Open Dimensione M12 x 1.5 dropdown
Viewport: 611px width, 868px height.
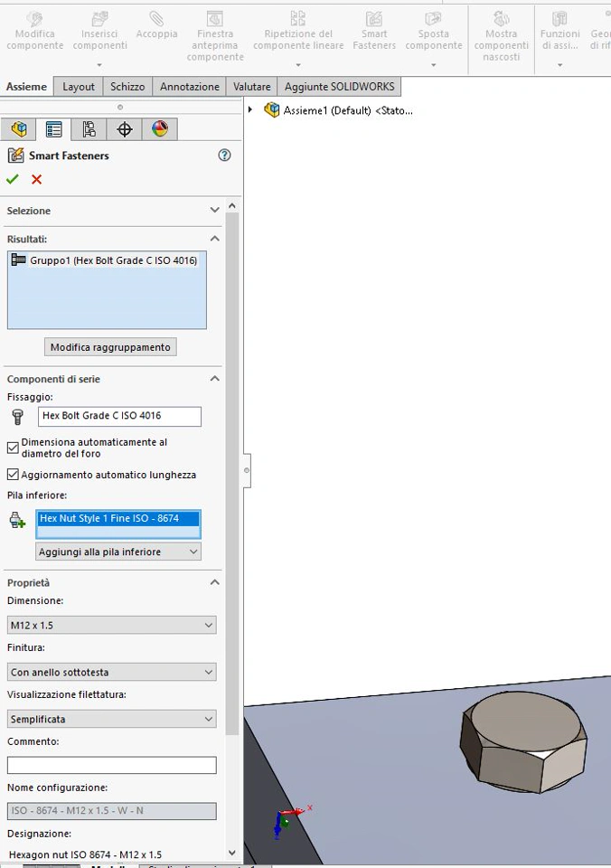[112, 625]
